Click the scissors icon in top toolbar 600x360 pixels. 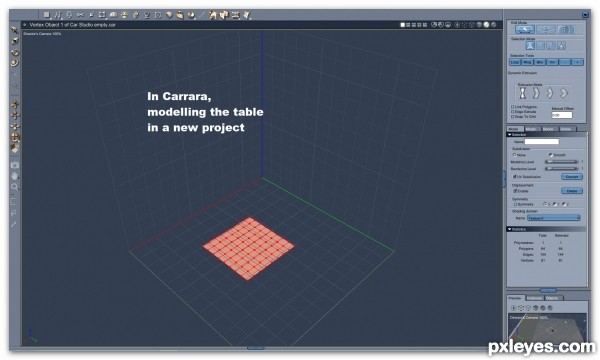80,15
